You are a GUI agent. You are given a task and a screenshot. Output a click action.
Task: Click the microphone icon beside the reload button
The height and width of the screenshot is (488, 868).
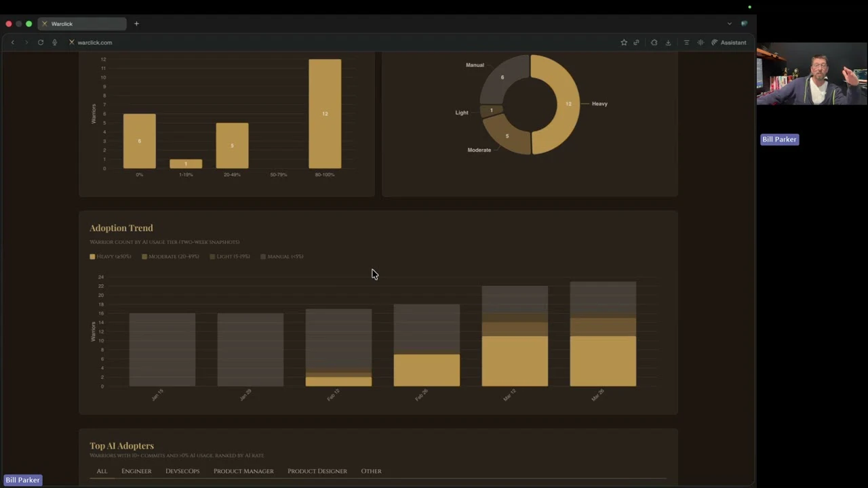[55, 42]
